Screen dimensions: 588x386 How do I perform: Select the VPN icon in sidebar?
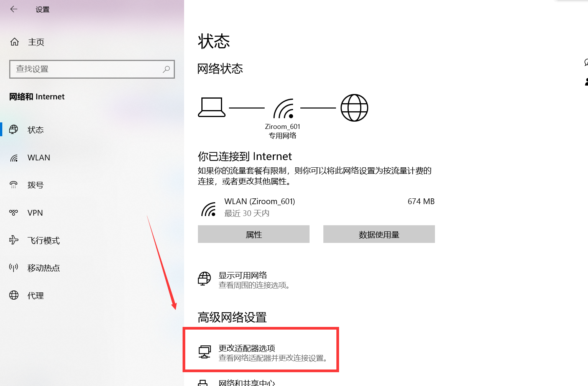tap(14, 213)
